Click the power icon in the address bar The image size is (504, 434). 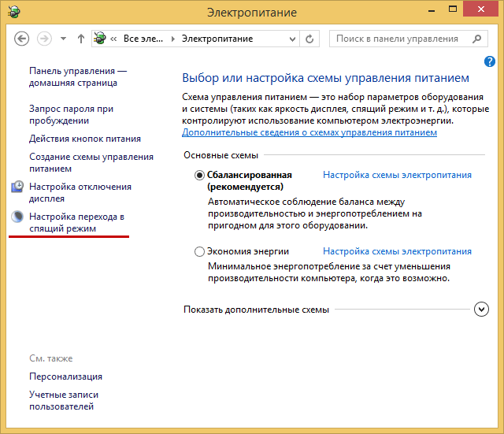(101, 39)
